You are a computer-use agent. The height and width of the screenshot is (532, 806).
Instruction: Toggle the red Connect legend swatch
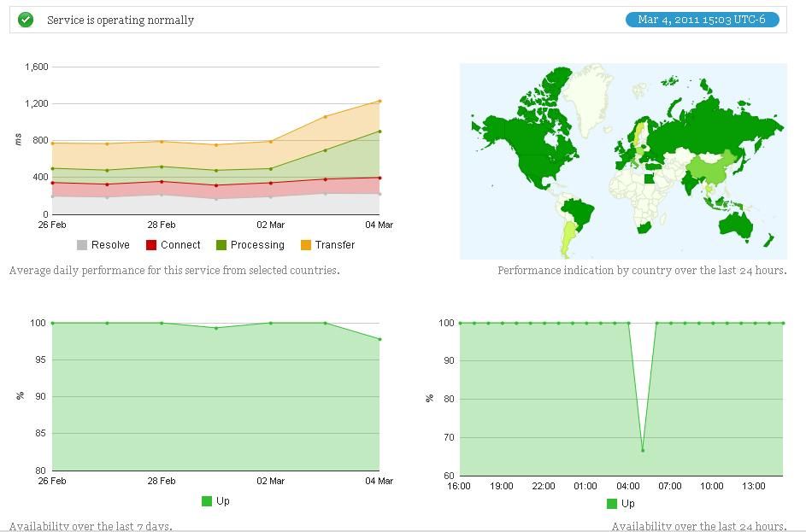pyautogui.click(x=151, y=245)
